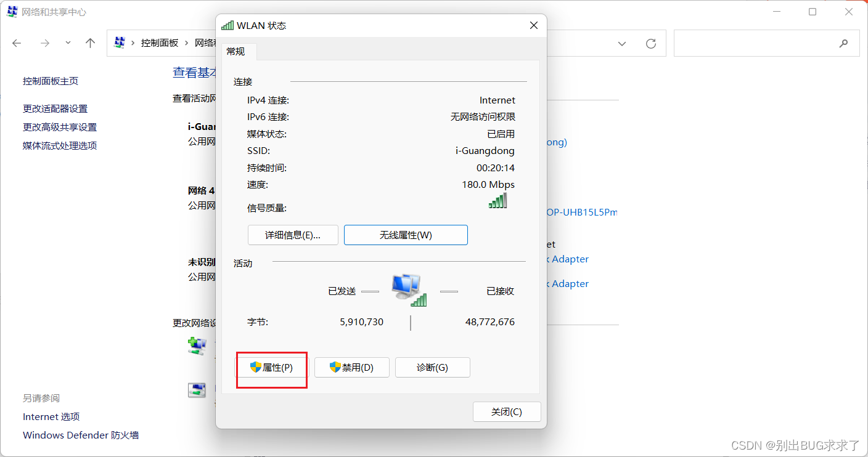This screenshot has width=868, height=457.
Task: Click SSID value i-Guangdong
Action: [x=485, y=151]
